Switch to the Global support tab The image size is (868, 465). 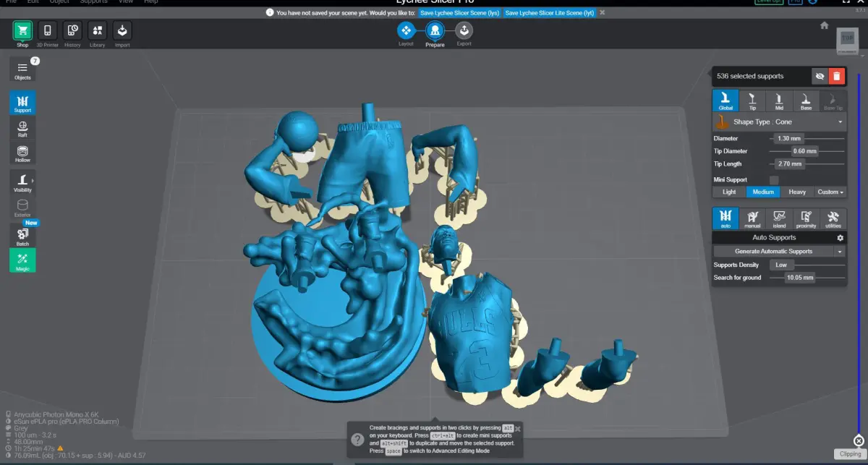tap(726, 101)
